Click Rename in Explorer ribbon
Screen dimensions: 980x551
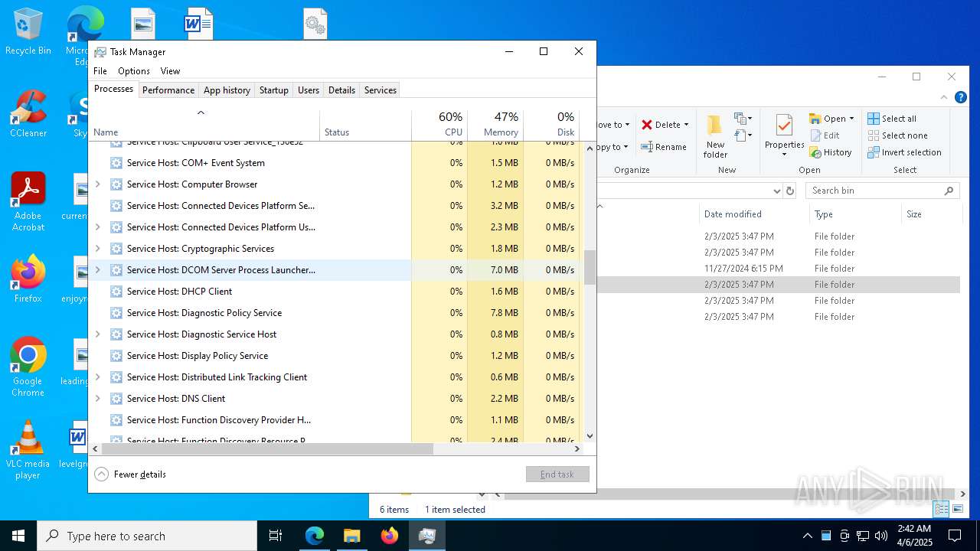coord(664,147)
